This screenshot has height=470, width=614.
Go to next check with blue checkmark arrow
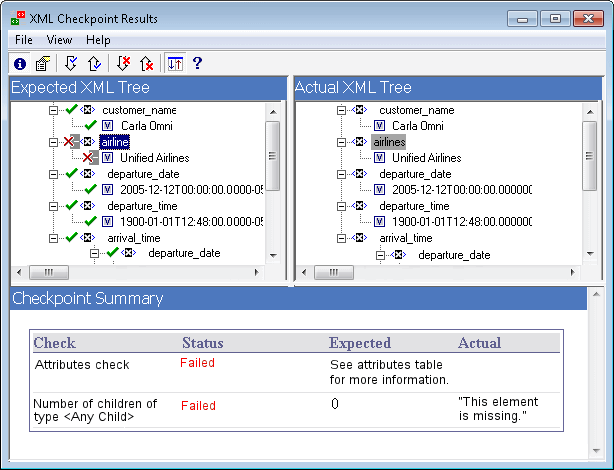click(x=71, y=64)
